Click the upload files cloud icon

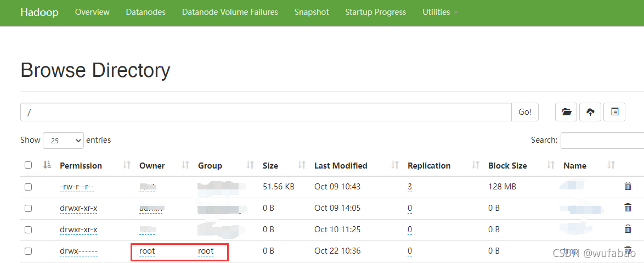click(590, 112)
